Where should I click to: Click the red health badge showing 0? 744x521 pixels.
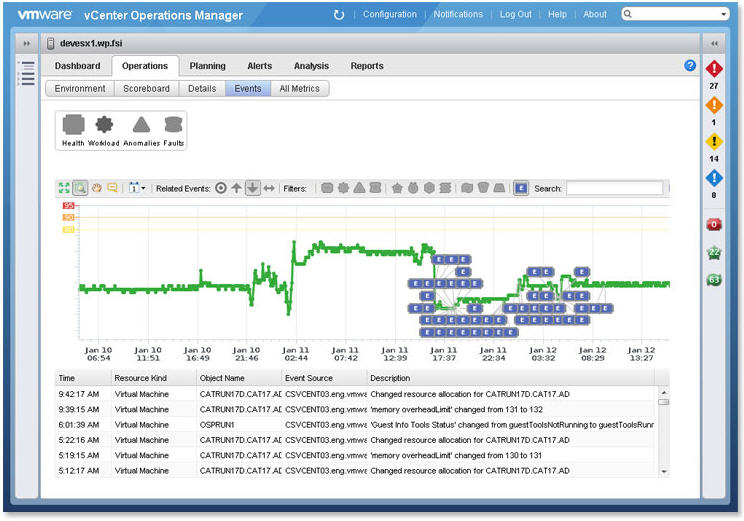pos(714,224)
